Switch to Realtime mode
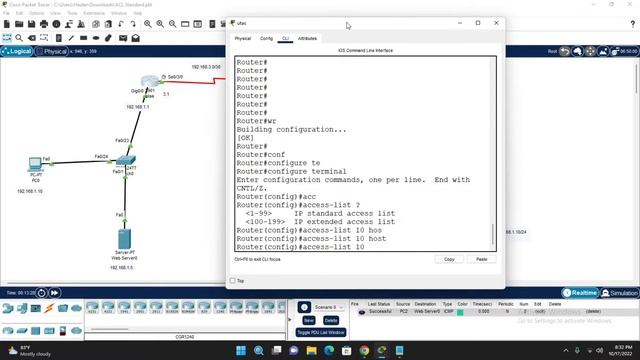The width and height of the screenshot is (640, 360). [580, 293]
